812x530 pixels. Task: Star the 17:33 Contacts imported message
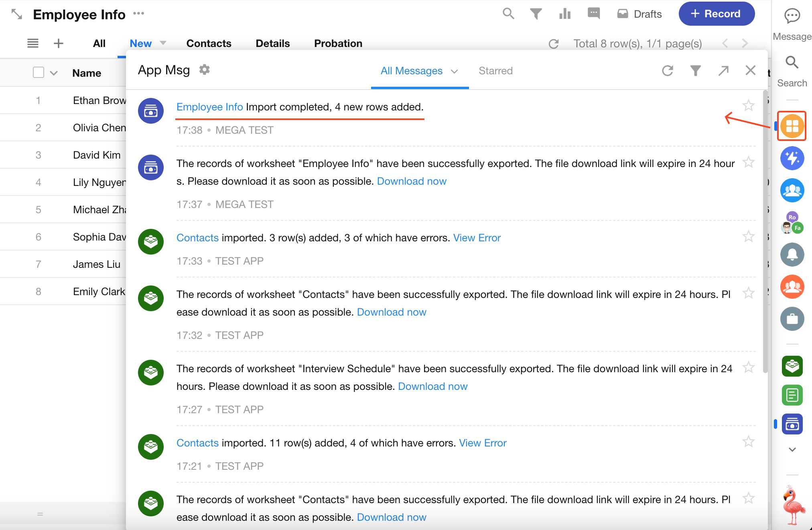(x=748, y=236)
